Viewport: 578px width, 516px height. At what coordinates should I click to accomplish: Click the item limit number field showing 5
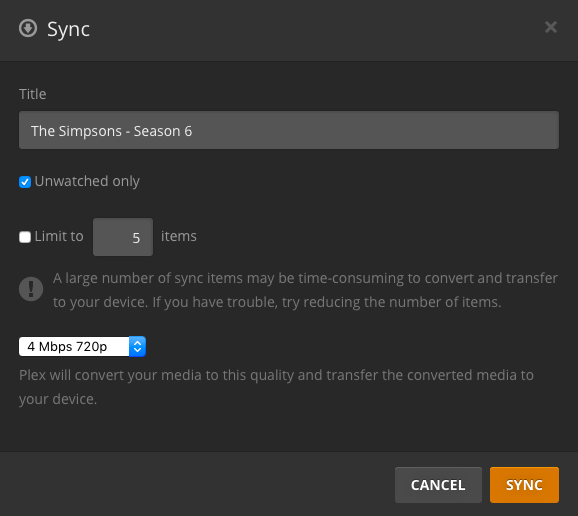pos(123,237)
